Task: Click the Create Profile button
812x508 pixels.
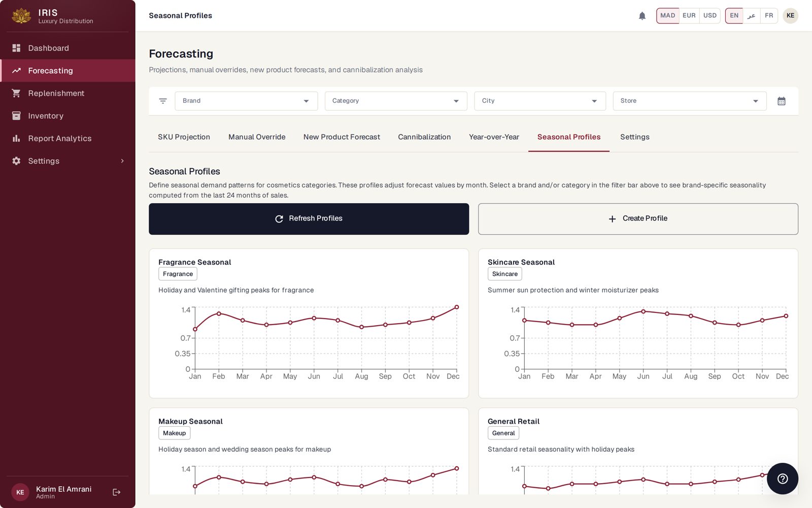Action: pyautogui.click(x=638, y=219)
